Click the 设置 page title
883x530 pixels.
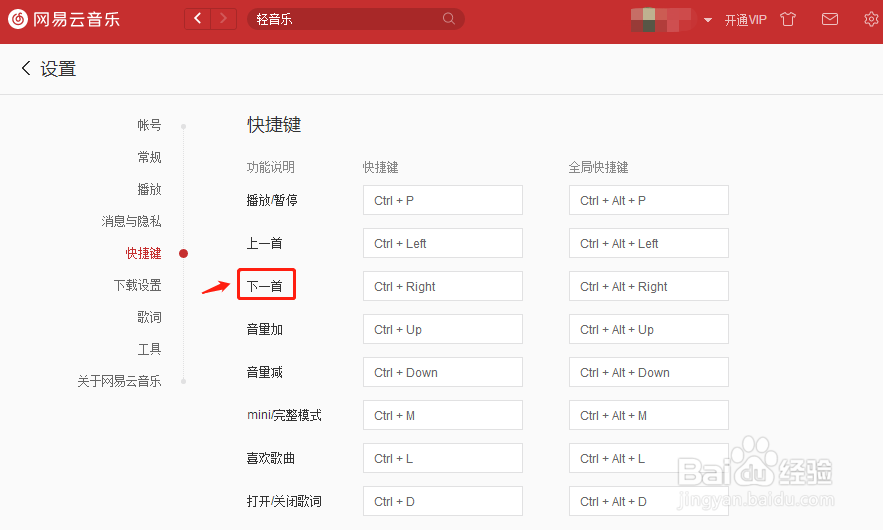coord(58,69)
